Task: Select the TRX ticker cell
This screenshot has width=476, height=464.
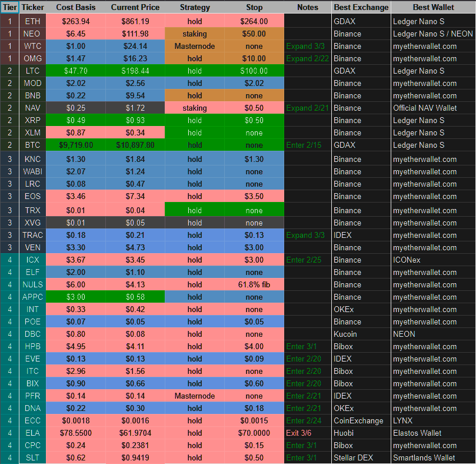Action: pos(32,210)
